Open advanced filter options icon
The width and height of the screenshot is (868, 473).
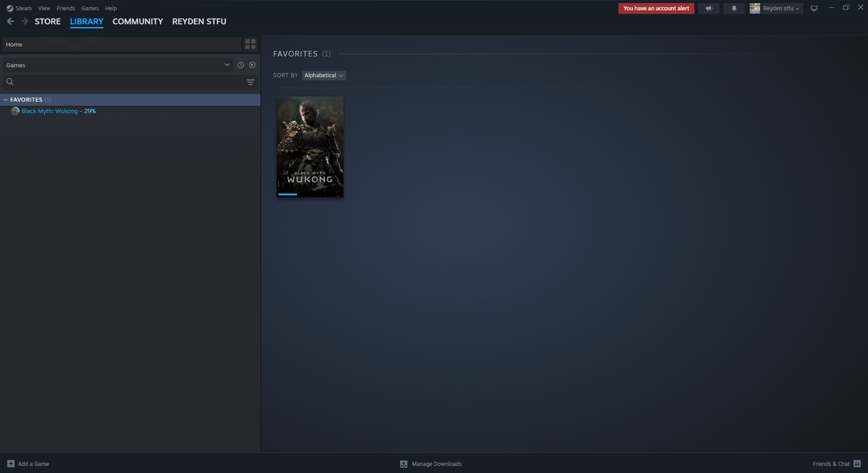click(250, 82)
